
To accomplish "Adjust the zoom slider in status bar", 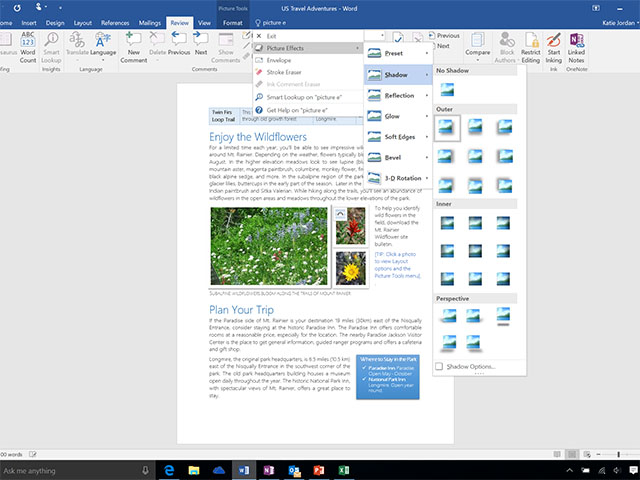I will tap(618, 454).
